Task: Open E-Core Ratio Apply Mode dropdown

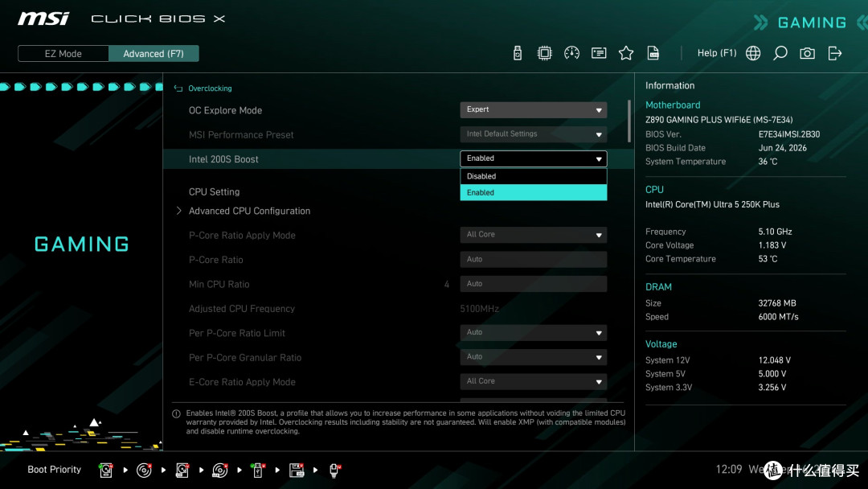Action: 533,381
